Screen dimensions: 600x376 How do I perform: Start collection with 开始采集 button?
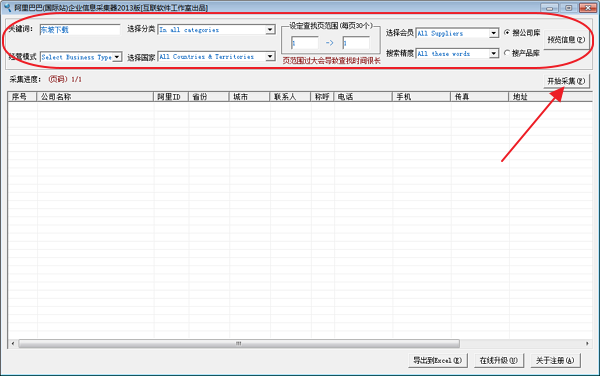[x=566, y=81]
